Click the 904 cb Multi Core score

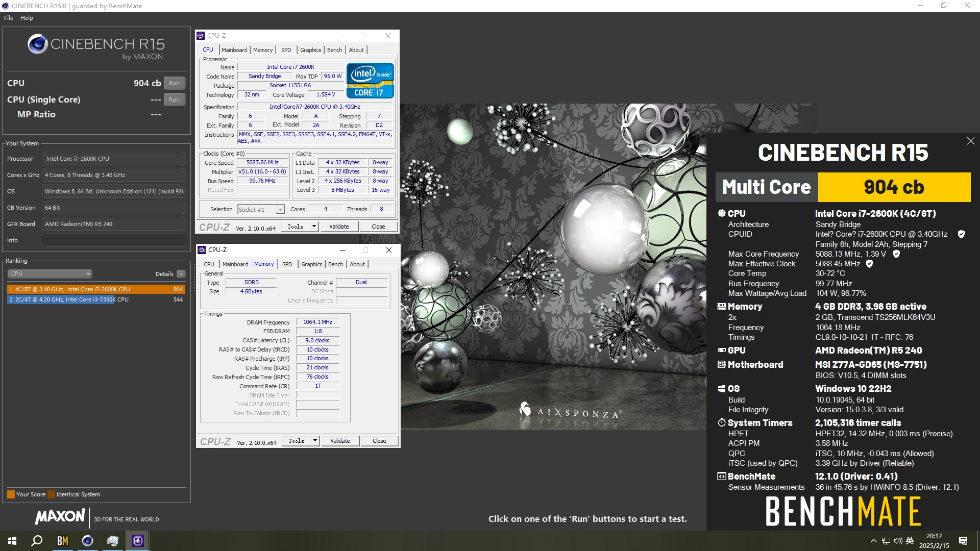894,187
